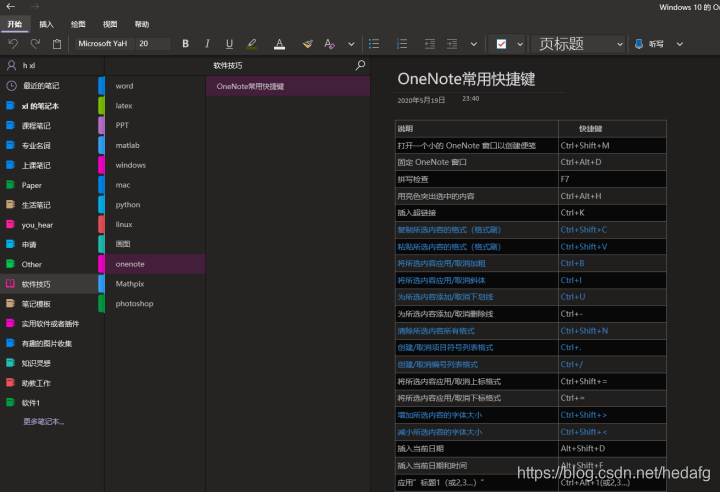Apply the font color A button
Screen dimensions: 720x492
(x=279, y=44)
